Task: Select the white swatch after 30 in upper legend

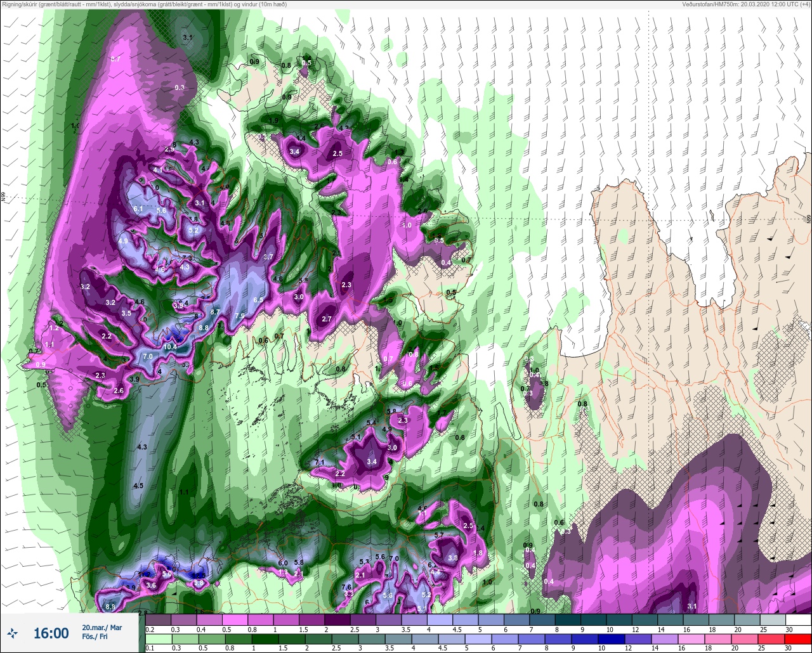Action: [x=798, y=619]
